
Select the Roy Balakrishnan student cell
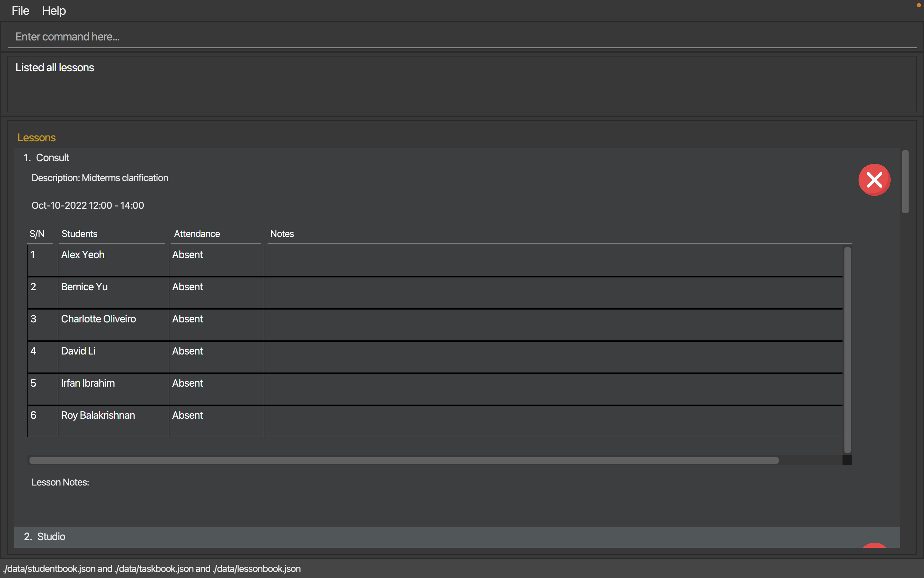(x=113, y=421)
